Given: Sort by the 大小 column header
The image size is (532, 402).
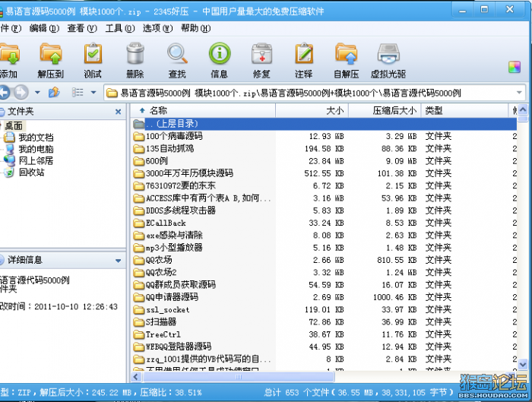Looking at the screenshot, I should (312, 111).
